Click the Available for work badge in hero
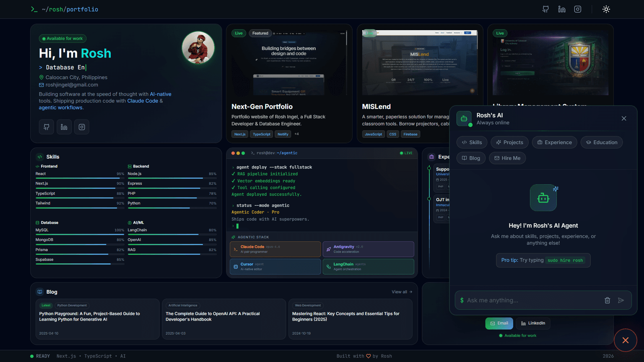The height and width of the screenshot is (362, 644). 62,39
